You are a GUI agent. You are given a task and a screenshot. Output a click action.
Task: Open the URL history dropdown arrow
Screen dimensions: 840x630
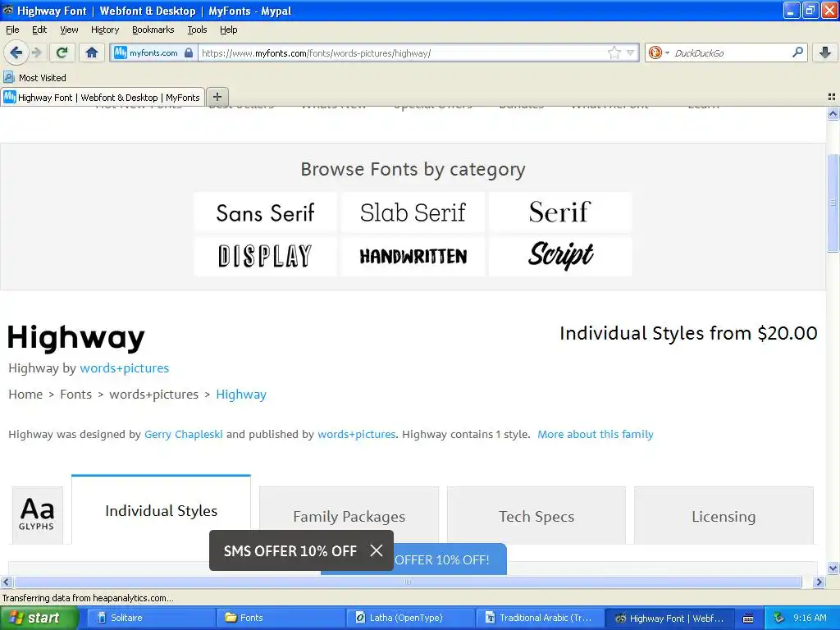(x=631, y=52)
